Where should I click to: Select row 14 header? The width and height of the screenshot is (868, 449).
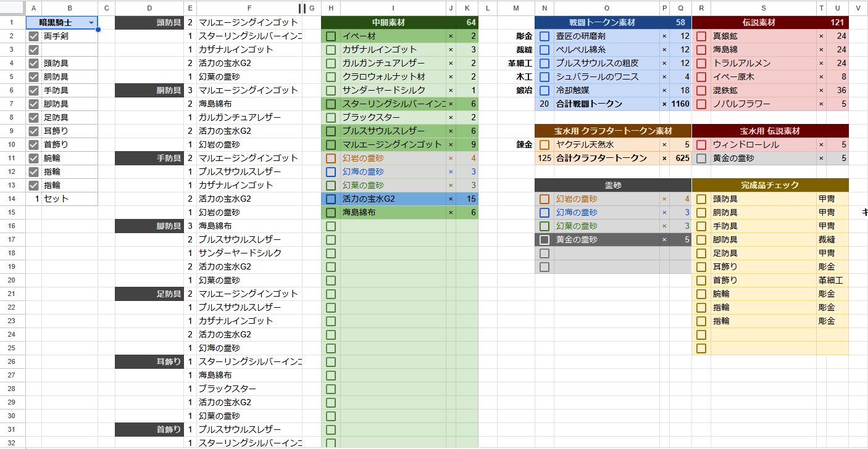pos(12,199)
